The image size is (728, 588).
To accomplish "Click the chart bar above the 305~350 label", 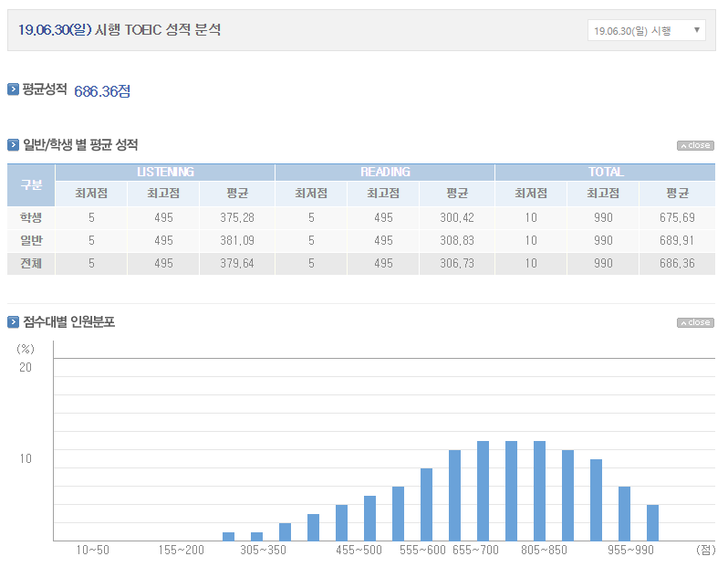I will click(256, 536).
